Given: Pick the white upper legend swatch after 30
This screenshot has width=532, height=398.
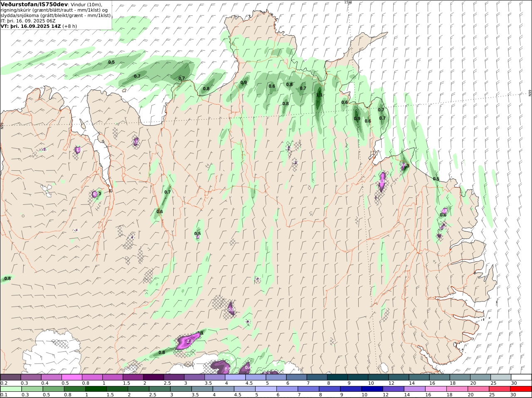Looking at the screenshot, I should 521,377.
